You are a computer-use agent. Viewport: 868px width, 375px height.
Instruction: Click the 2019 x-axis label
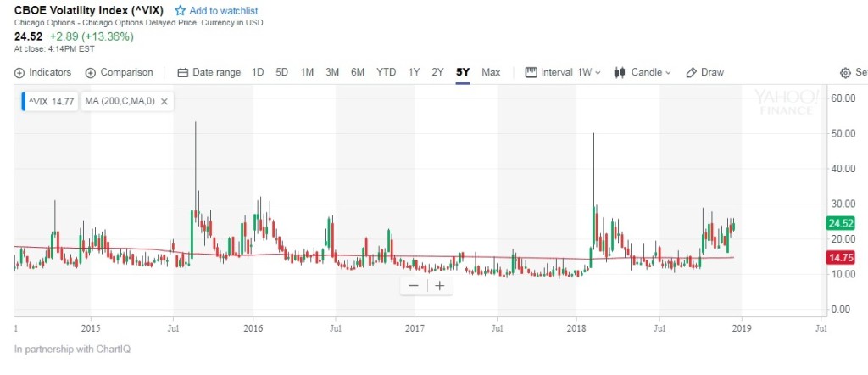click(742, 328)
